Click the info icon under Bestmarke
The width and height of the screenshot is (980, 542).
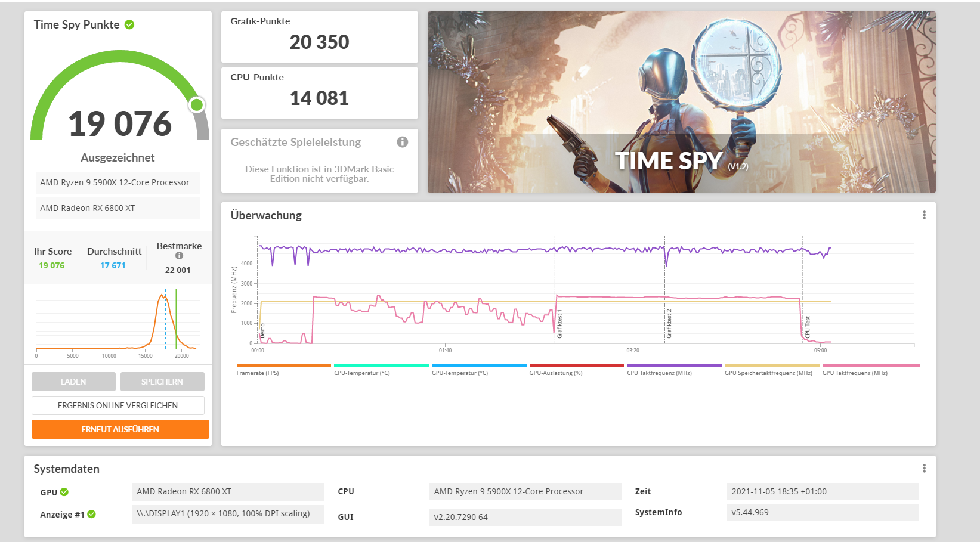[179, 256]
